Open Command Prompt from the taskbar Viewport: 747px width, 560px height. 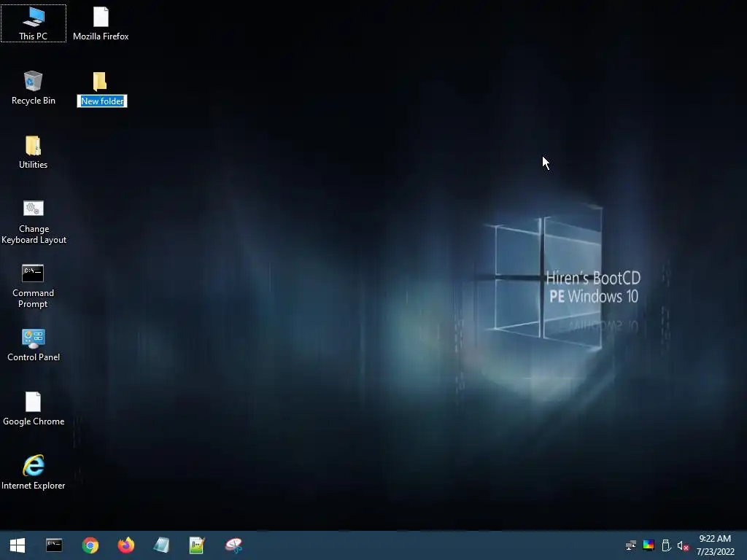pyautogui.click(x=54, y=545)
